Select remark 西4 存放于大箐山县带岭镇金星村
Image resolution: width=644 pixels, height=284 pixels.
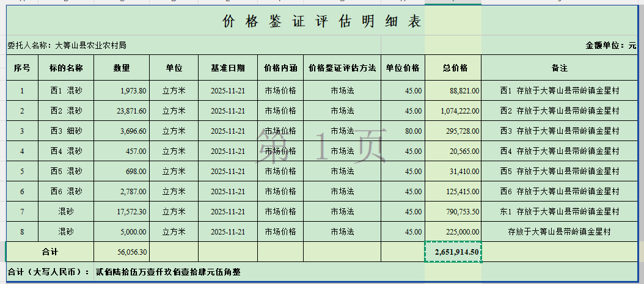tap(560, 151)
